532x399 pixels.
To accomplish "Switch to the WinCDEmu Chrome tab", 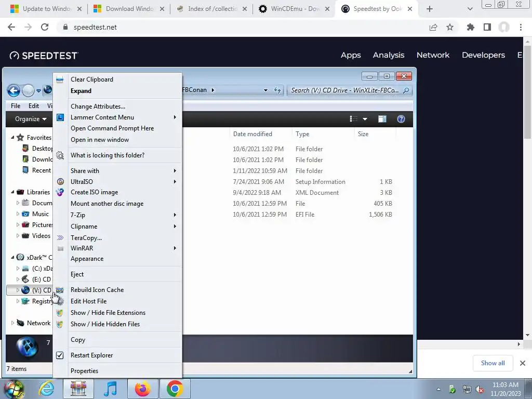I will pyautogui.click(x=294, y=9).
